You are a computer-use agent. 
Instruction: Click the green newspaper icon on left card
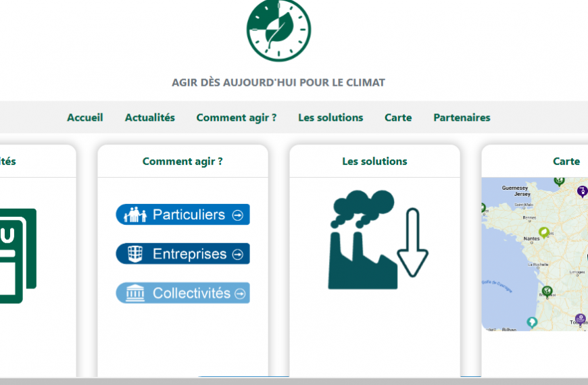tap(17, 255)
